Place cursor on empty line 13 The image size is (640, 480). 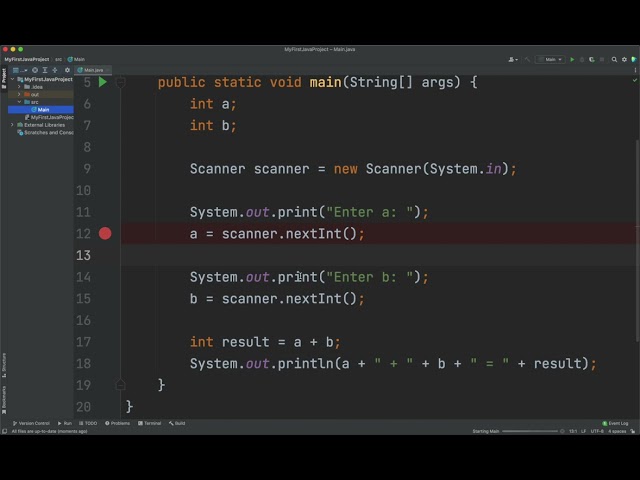click(380, 255)
